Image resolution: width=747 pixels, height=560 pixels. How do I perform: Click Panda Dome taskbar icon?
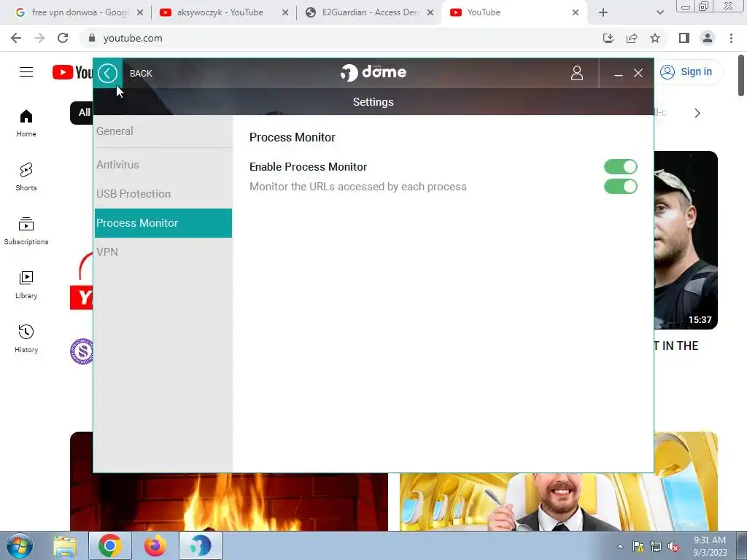(201, 545)
